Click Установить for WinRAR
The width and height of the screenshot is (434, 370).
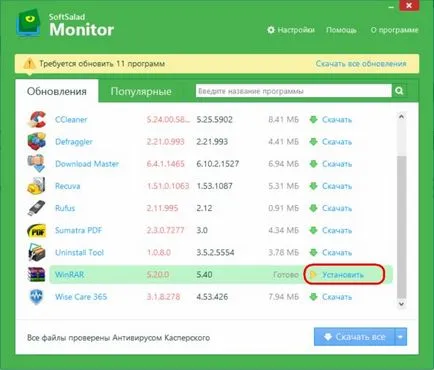tap(343, 275)
